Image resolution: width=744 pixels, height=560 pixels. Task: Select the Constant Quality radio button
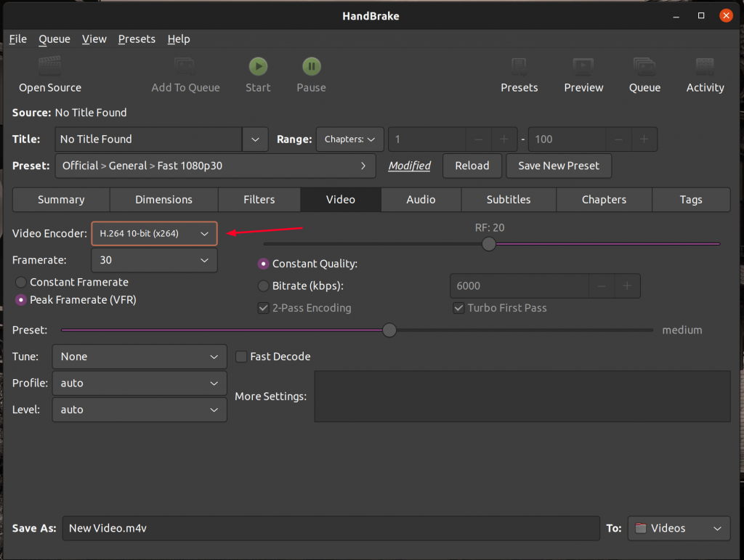[262, 264]
